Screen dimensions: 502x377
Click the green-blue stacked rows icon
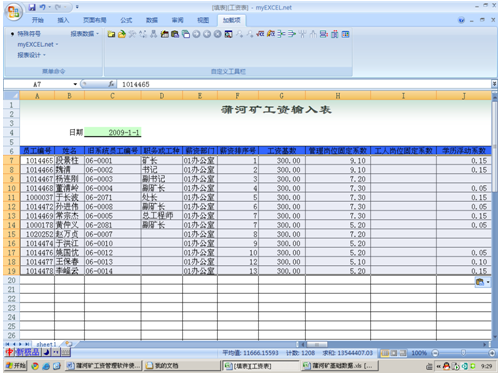(324, 34)
